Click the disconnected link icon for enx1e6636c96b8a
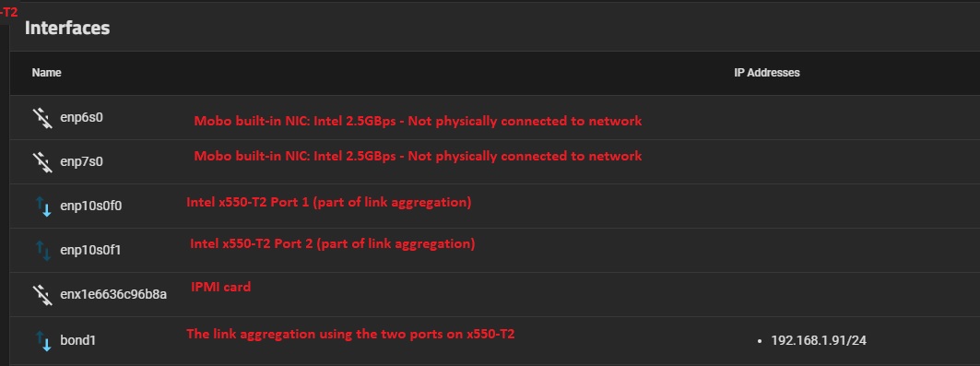The width and height of the screenshot is (980, 366). click(x=41, y=294)
